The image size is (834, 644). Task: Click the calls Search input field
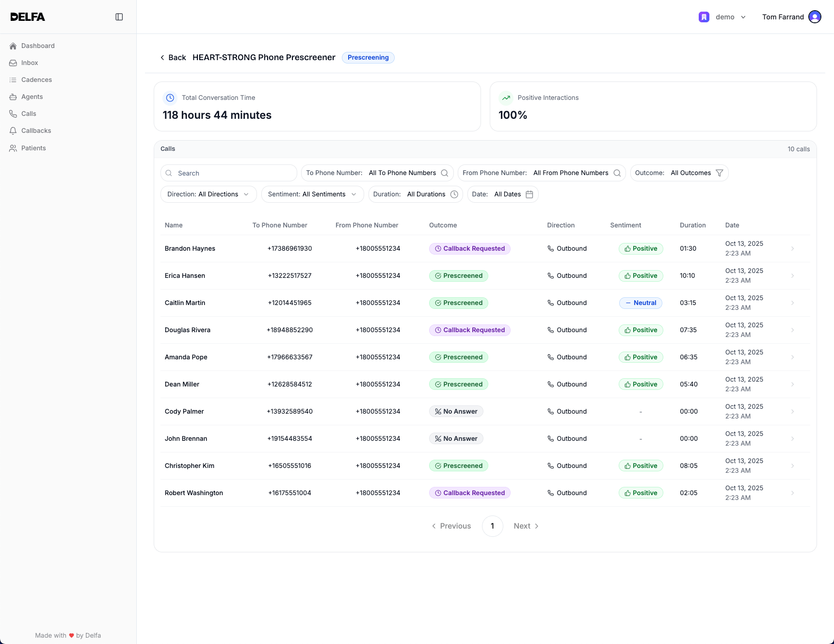229,173
